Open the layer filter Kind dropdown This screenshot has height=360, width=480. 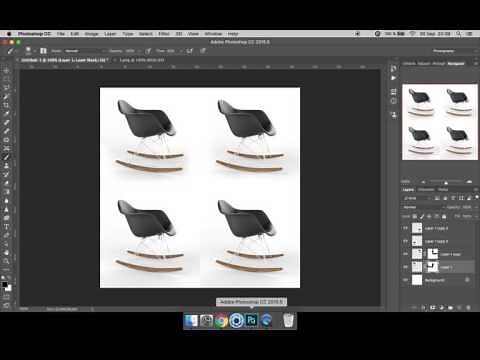pos(417,198)
